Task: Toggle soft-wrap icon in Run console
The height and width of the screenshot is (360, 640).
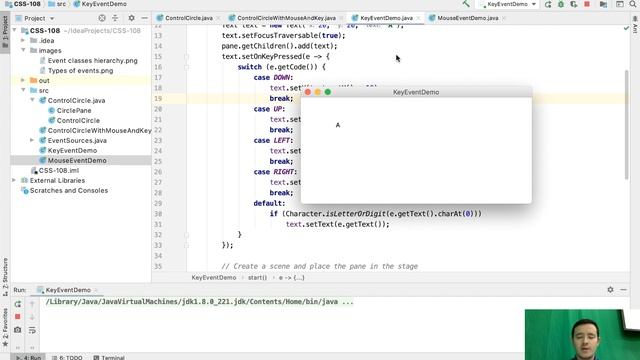Action: (32, 330)
